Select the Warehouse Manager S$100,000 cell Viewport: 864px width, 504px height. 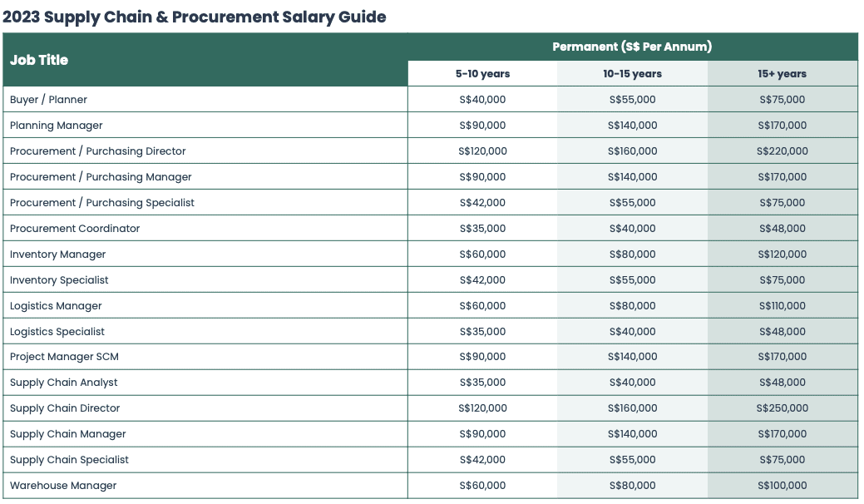click(x=782, y=486)
